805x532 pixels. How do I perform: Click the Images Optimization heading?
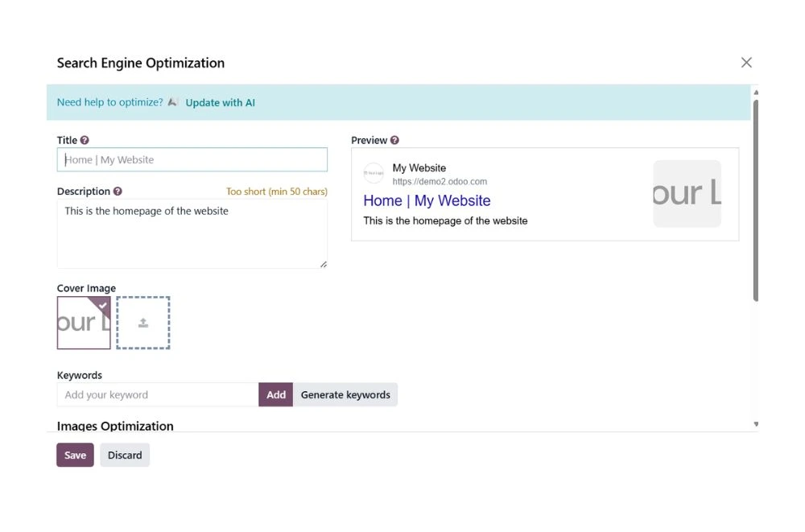click(x=115, y=426)
